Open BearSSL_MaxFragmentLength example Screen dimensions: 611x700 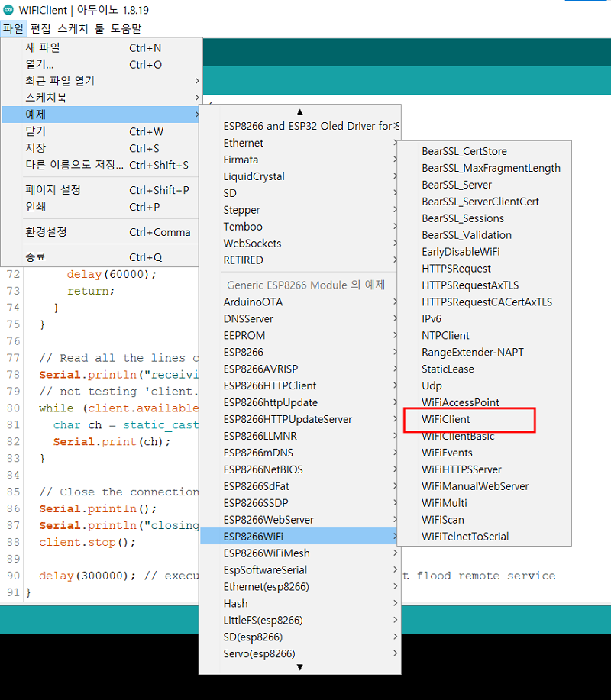pos(484,168)
